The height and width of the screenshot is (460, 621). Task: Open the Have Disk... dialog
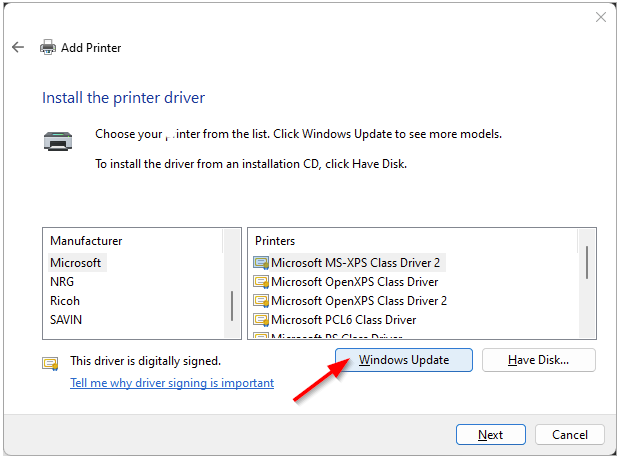(x=539, y=360)
